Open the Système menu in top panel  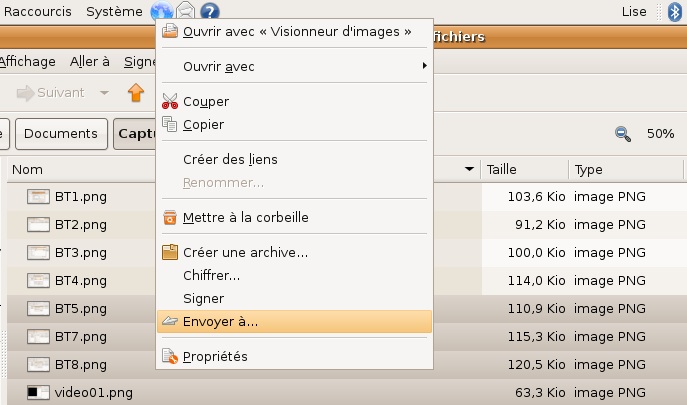[x=114, y=11]
